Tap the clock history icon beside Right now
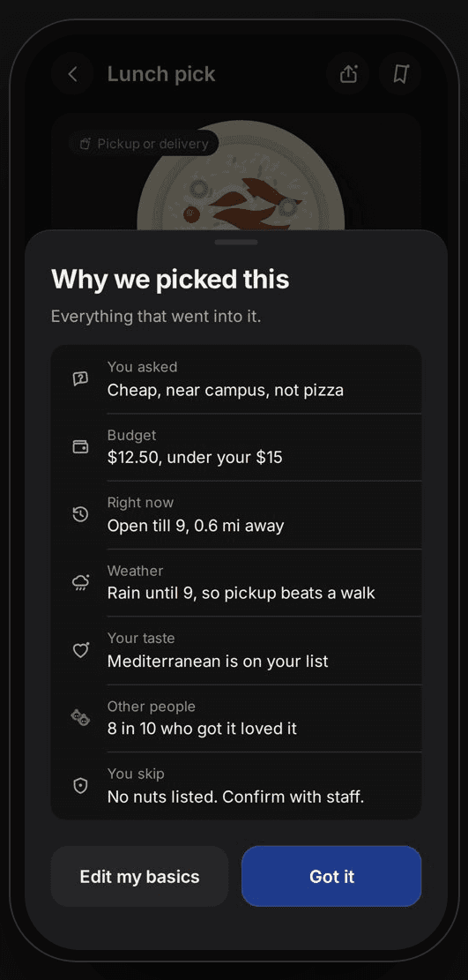Image resolution: width=468 pixels, height=980 pixels. click(80, 514)
